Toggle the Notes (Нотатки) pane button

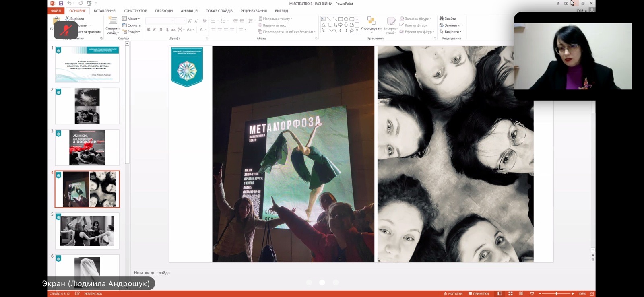453,294
